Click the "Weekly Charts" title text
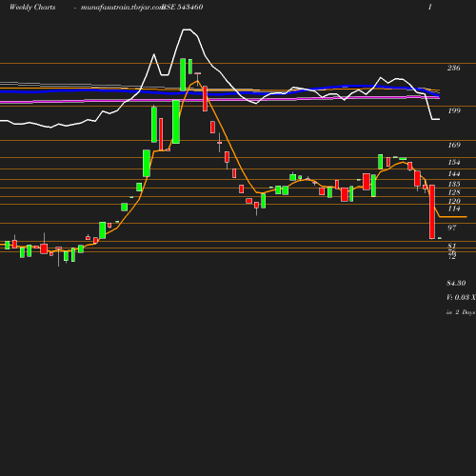Image resolution: width=476 pixels, height=476 pixels. 32,7
